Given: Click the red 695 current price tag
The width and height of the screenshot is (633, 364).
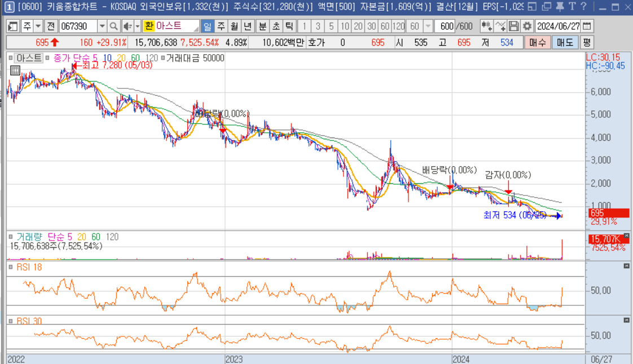Looking at the screenshot, I should (609, 213).
